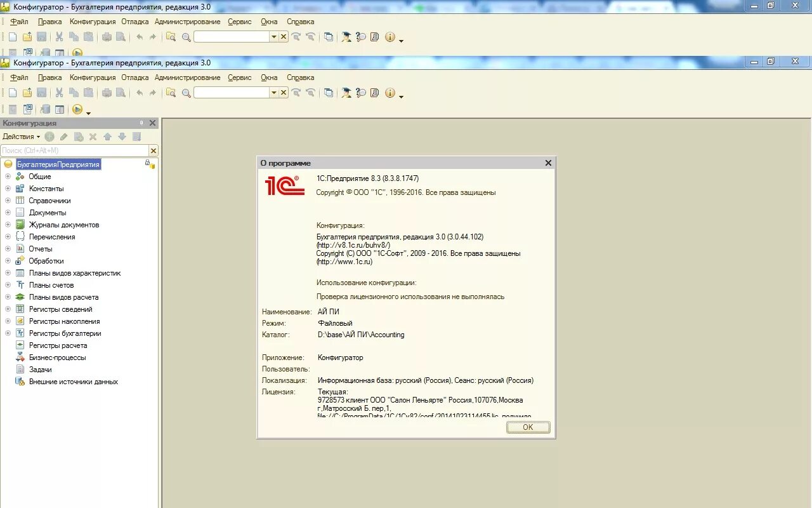Open Отладка menu in lower Configurator window
Screen dimensions: 812x508
(x=134, y=77)
